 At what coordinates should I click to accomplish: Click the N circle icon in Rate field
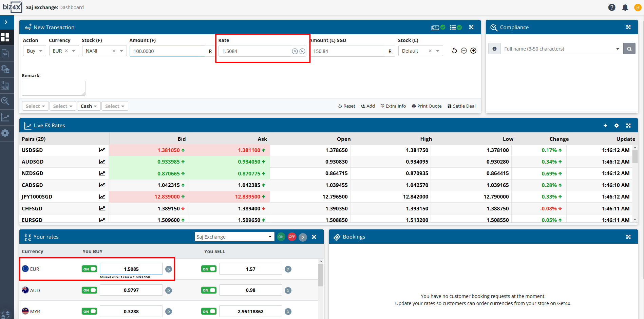pos(302,51)
